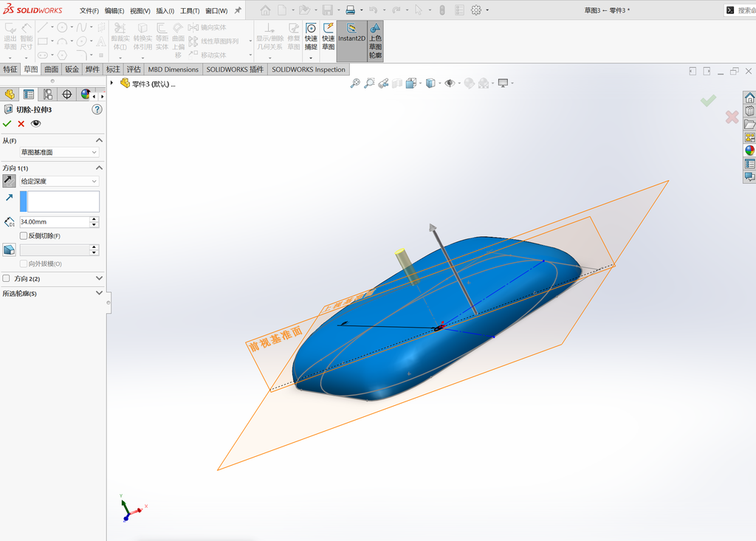Click the confirmation corner red X

point(732,117)
